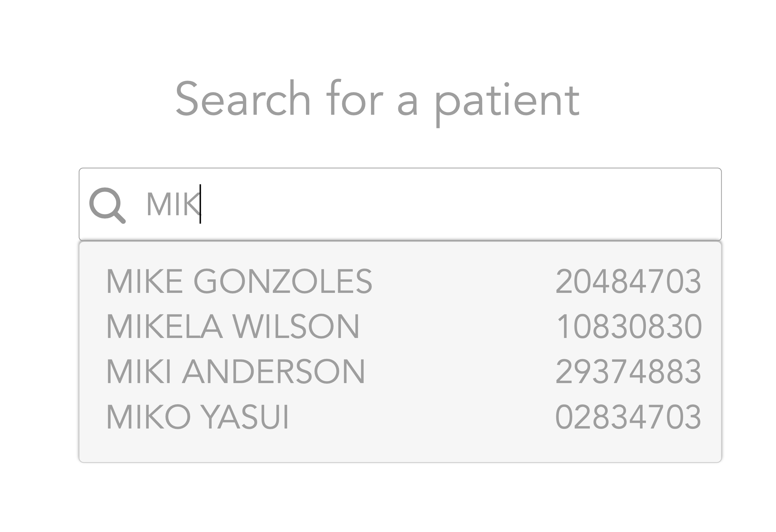Select patient ID 02834703
This screenshot has height=532, width=776.
pyautogui.click(x=628, y=417)
